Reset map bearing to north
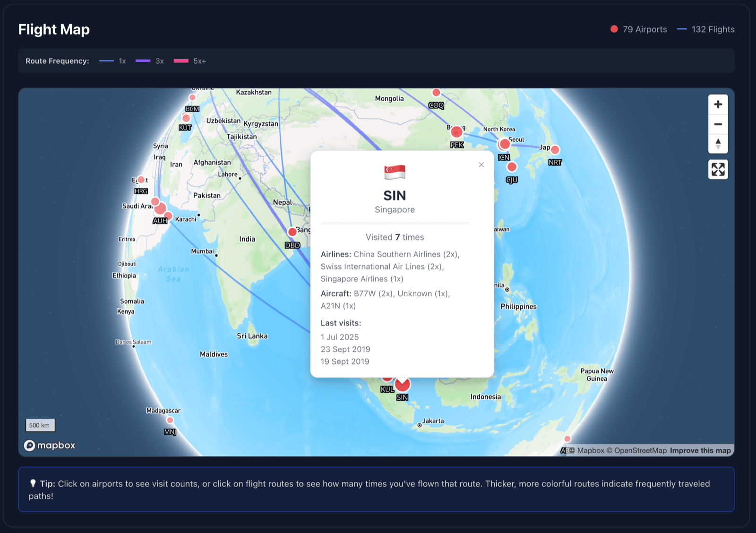Screen dimensions: 756x533 (x=718, y=144)
